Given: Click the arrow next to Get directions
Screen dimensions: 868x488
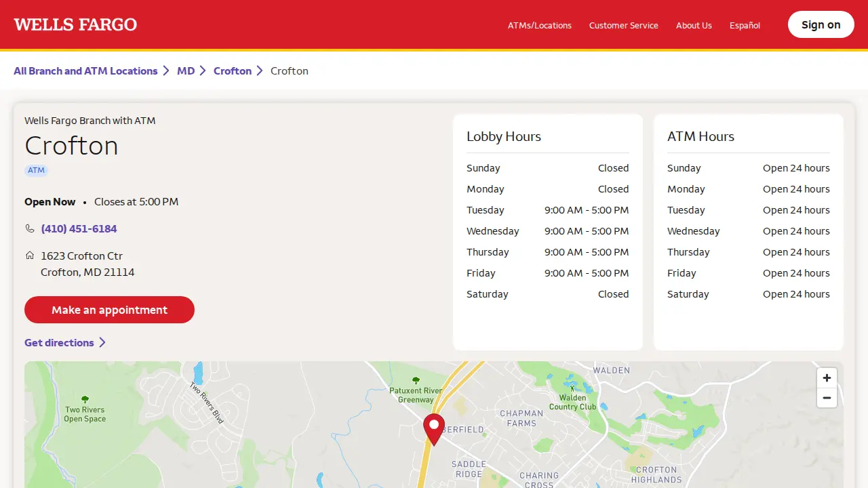Looking at the screenshot, I should pyautogui.click(x=102, y=343).
